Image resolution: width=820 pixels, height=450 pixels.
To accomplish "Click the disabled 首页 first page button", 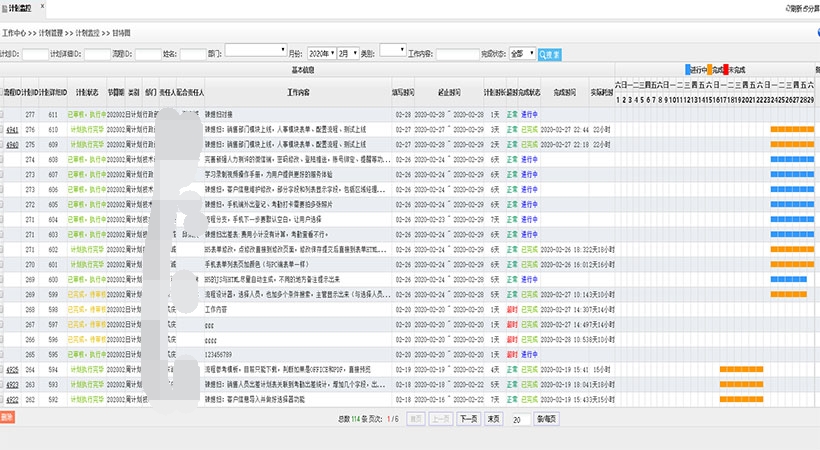I will 416,419.
